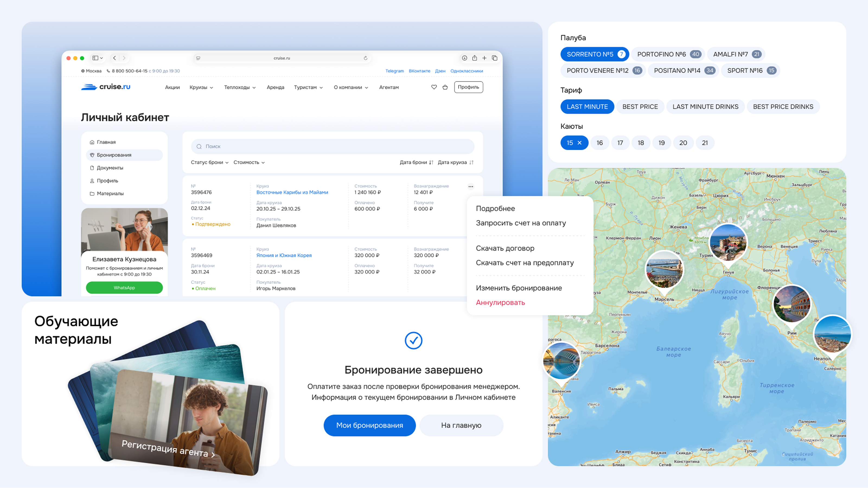Click the browser share icon
Screen dimensions: 868x503
click(474, 58)
